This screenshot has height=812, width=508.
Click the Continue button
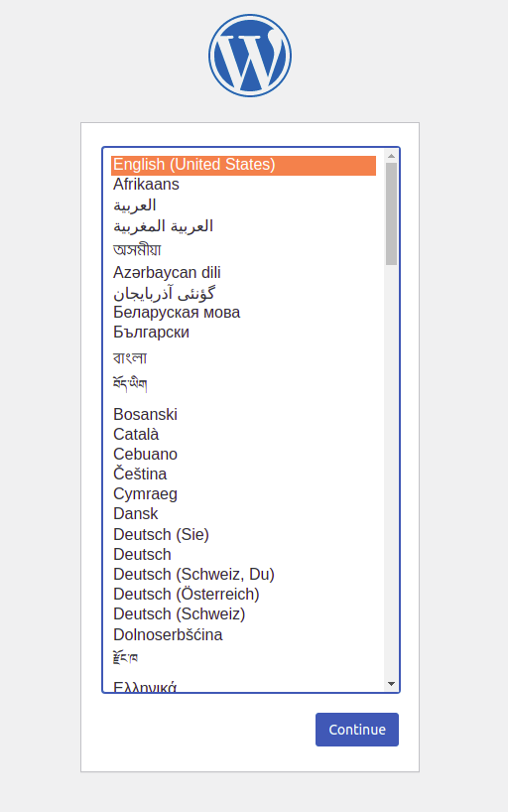(357, 730)
